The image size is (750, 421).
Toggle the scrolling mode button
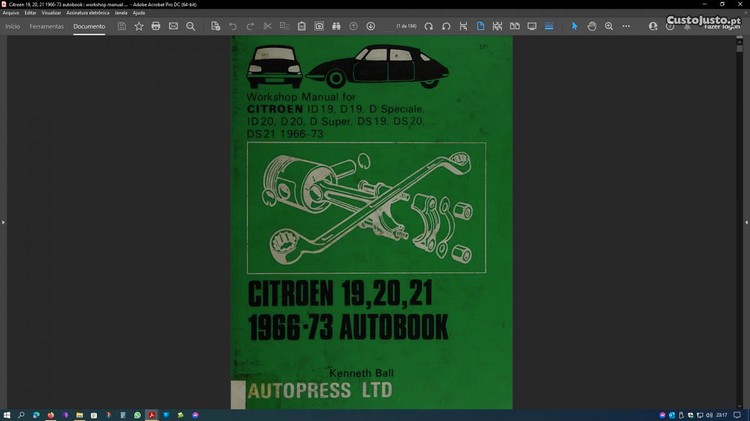pos(497,26)
